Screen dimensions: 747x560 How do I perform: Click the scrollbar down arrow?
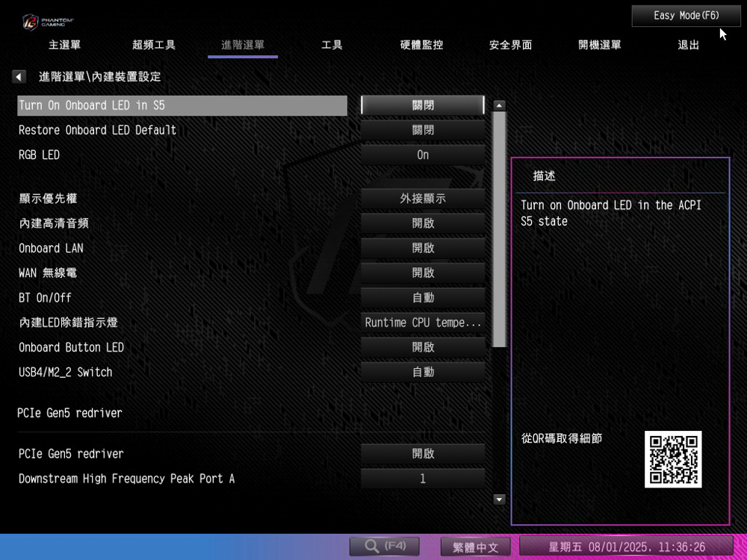[x=500, y=500]
